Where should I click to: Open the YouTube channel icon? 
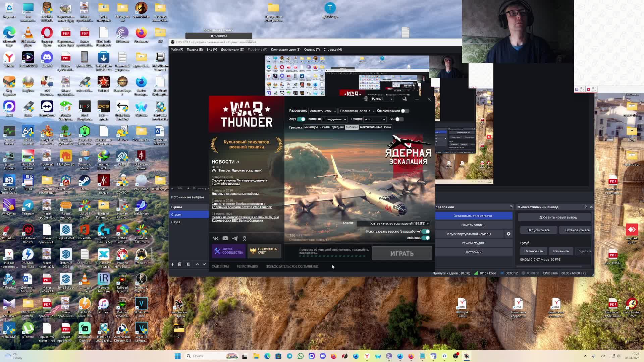225,238
